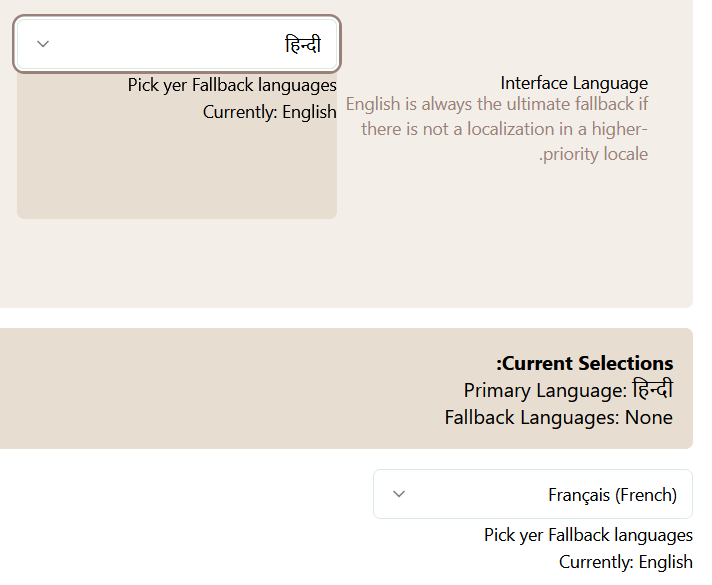The height and width of the screenshot is (585, 712).
Task: Click the ".priority locale" description line
Action: click(x=594, y=154)
